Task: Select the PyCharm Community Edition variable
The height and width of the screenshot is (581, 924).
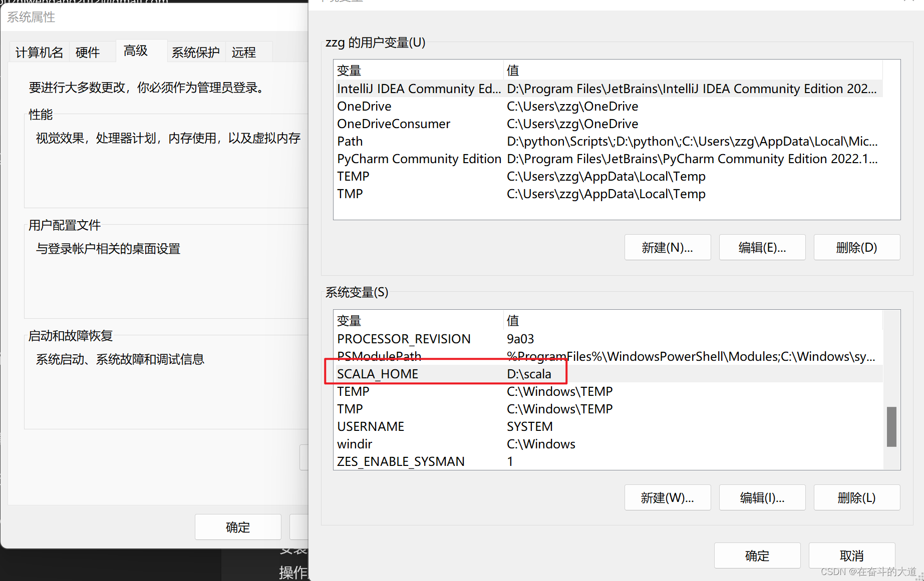Action: click(451, 159)
